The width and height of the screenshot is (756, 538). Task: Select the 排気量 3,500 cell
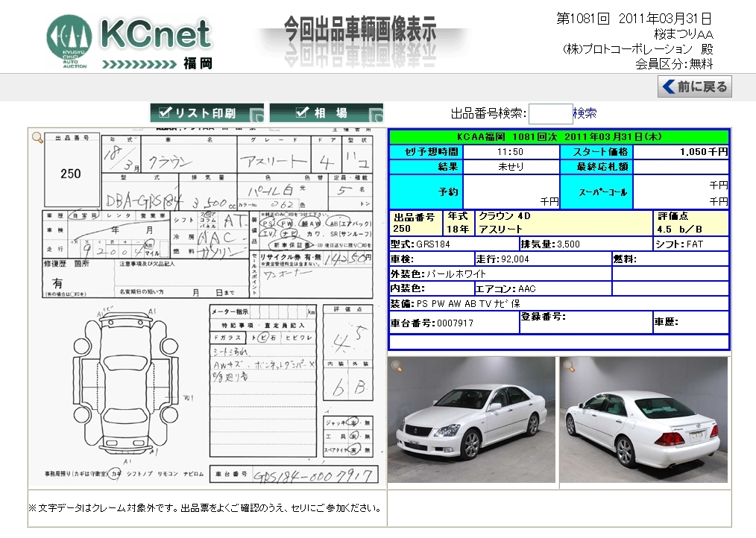click(x=586, y=244)
